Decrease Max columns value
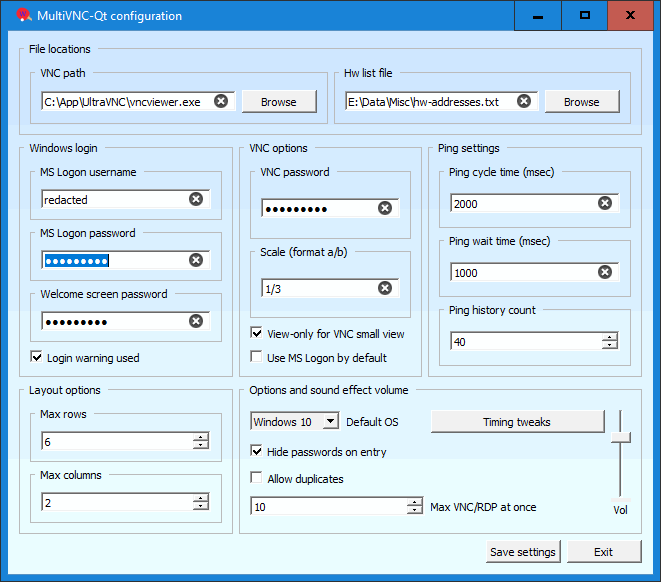 [201, 506]
